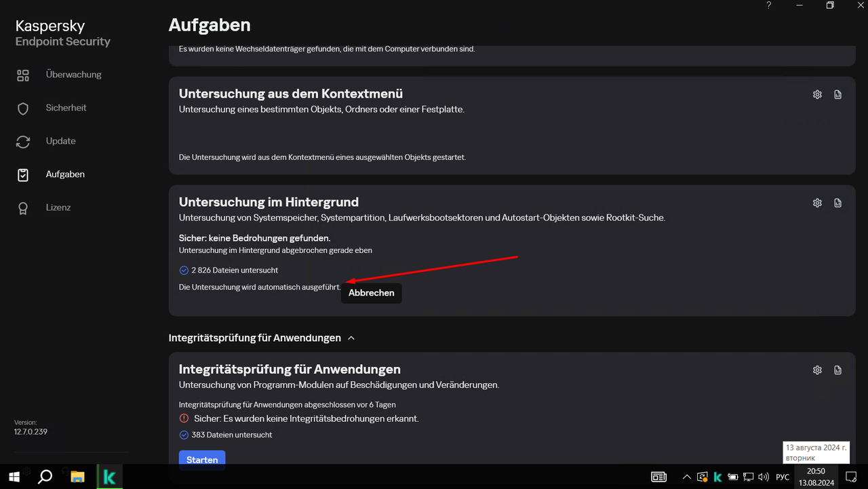868x489 pixels.
Task: Open Windows taskbar search
Action: pyautogui.click(x=45, y=477)
